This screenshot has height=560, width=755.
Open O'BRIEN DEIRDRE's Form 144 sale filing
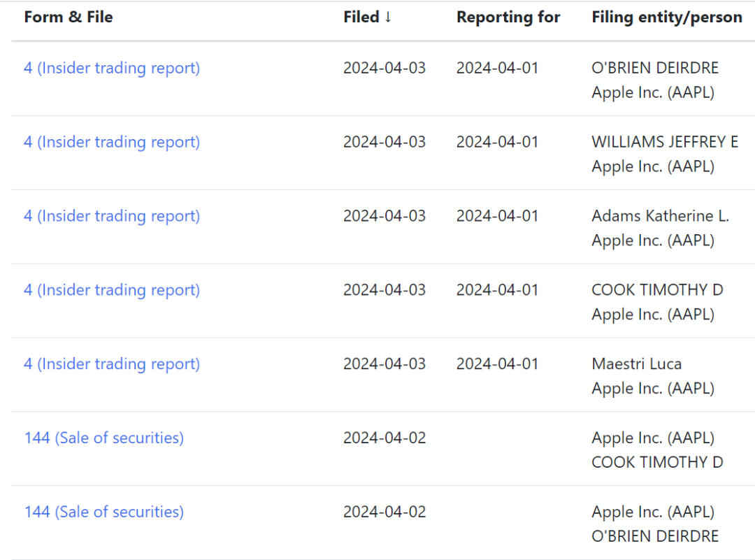104,512
